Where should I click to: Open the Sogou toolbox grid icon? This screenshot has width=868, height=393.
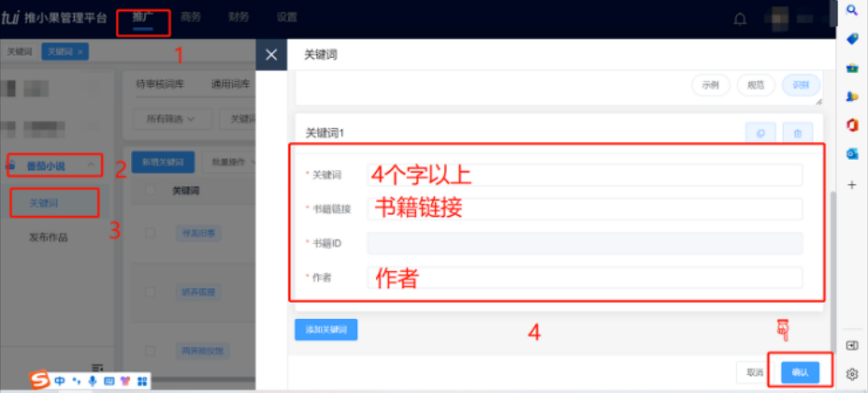[142, 381]
